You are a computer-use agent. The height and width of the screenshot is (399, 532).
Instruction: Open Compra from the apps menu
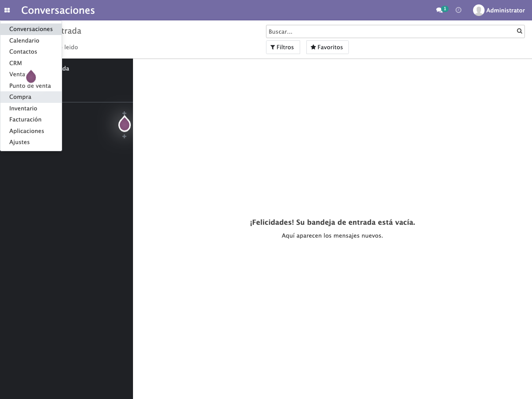click(x=31, y=97)
